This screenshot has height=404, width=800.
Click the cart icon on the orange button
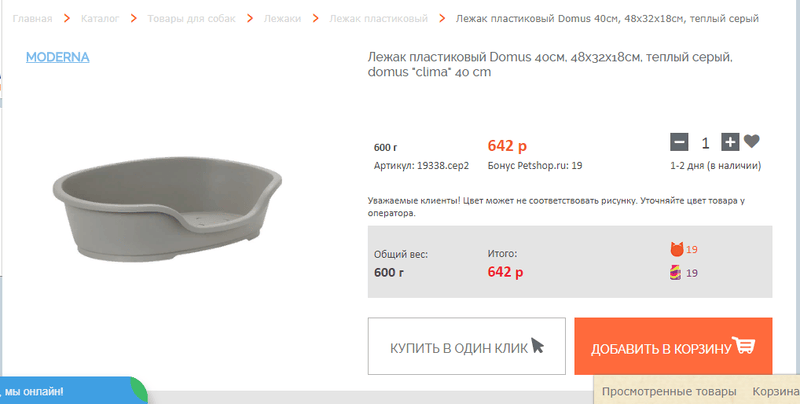tap(743, 346)
